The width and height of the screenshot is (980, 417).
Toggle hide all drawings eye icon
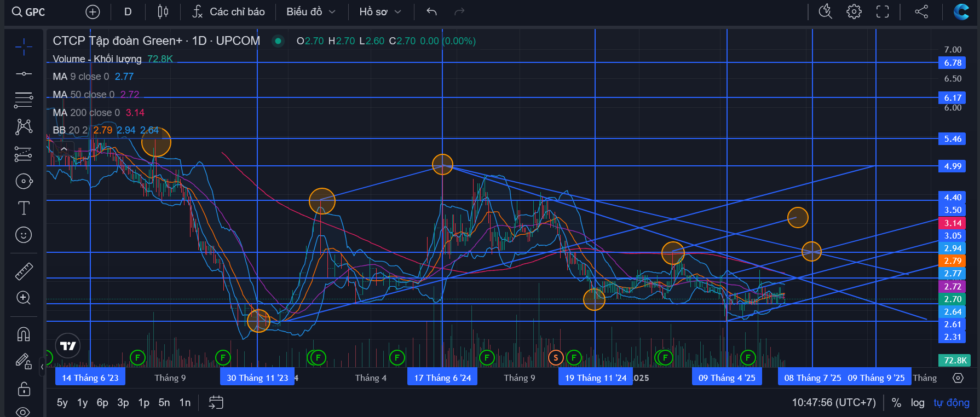pos(24,412)
